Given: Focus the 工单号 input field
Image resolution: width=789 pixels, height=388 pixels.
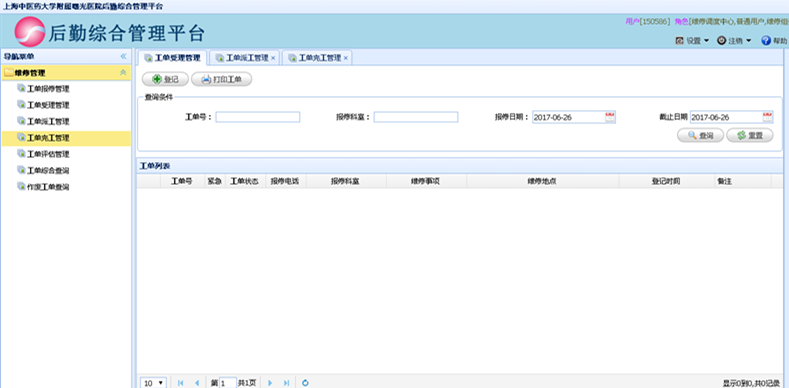Looking at the screenshot, I should pyautogui.click(x=258, y=117).
